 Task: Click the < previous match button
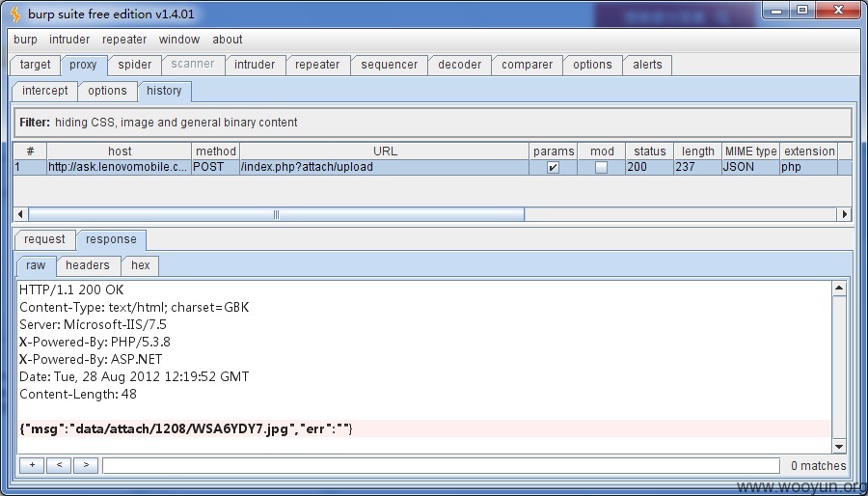pyautogui.click(x=59, y=465)
